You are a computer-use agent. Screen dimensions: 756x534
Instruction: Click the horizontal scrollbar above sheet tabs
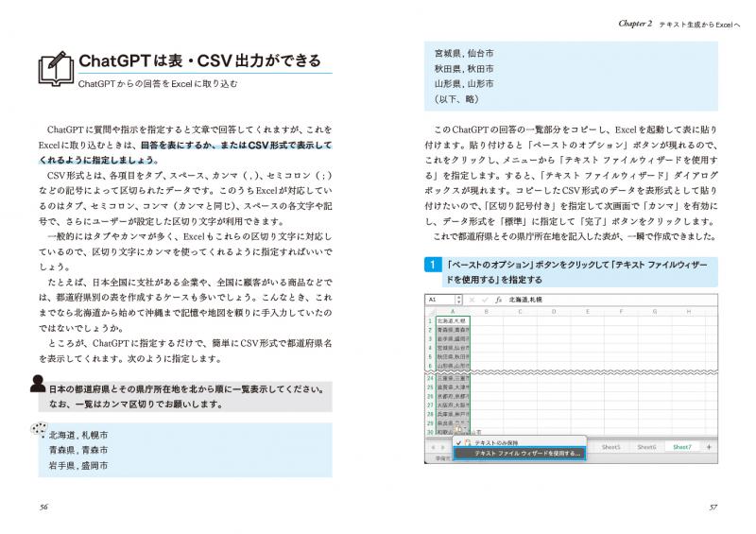tap(572, 439)
